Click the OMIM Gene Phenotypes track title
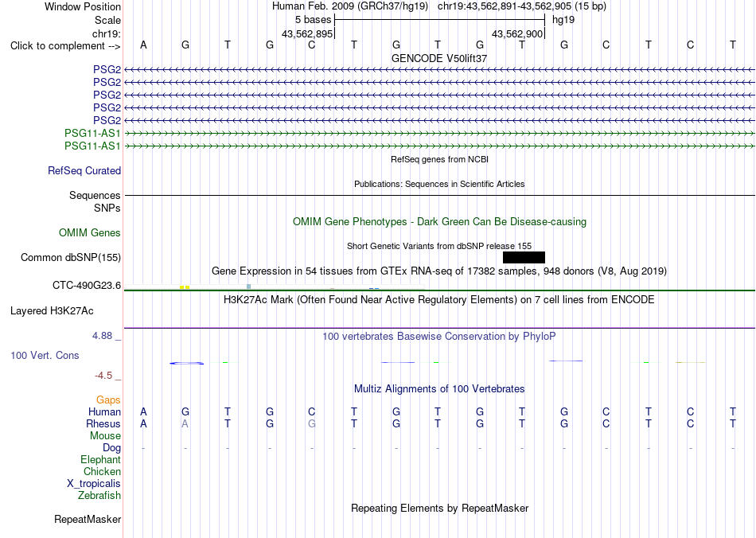Screen dimensions: 756x538 pyautogui.click(x=439, y=222)
